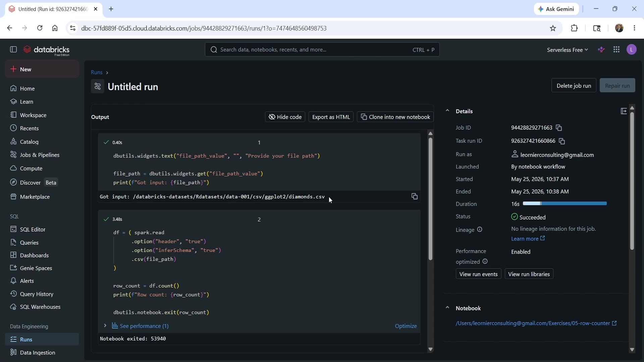This screenshot has height=362, width=644.
Task: Open Data Ingestion in the sidebar
Action: 42,353
